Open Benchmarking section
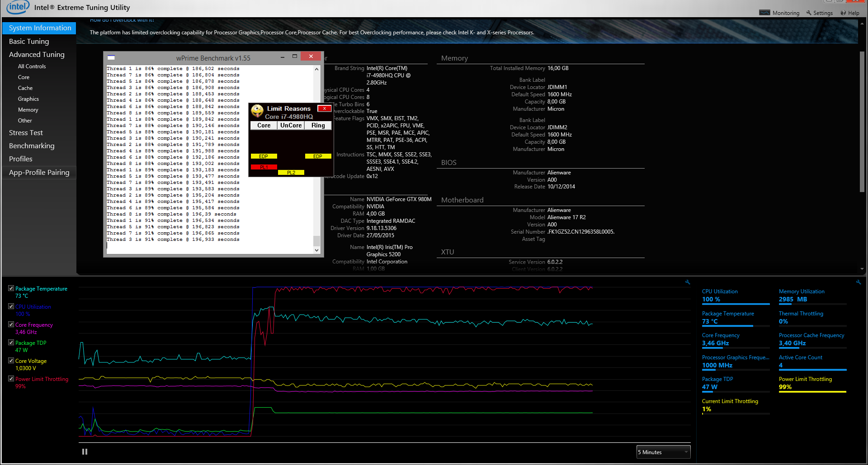Image resolution: width=868 pixels, height=465 pixels. [x=32, y=146]
